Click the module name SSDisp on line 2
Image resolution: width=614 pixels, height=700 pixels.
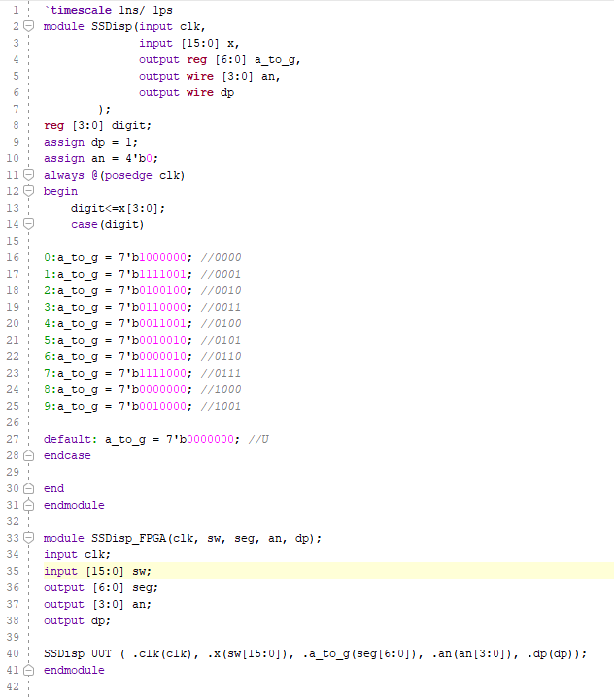112,26
